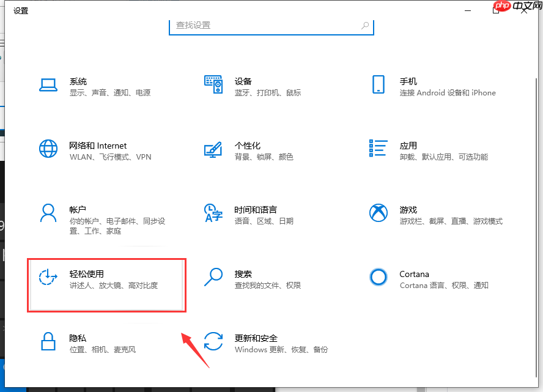Image resolution: width=543 pixels, height=392 pixels.
Task: Open the 应用 (Apps) settings icon
Action: [379, 147]
